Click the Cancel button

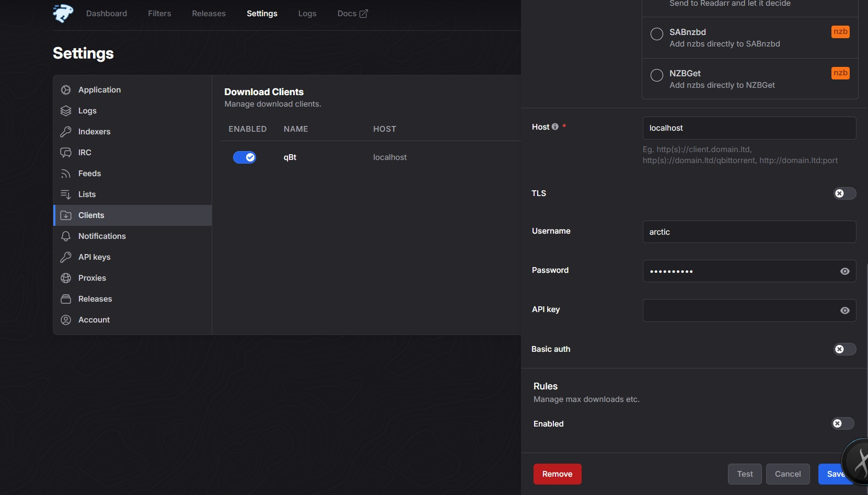(788, 474)
